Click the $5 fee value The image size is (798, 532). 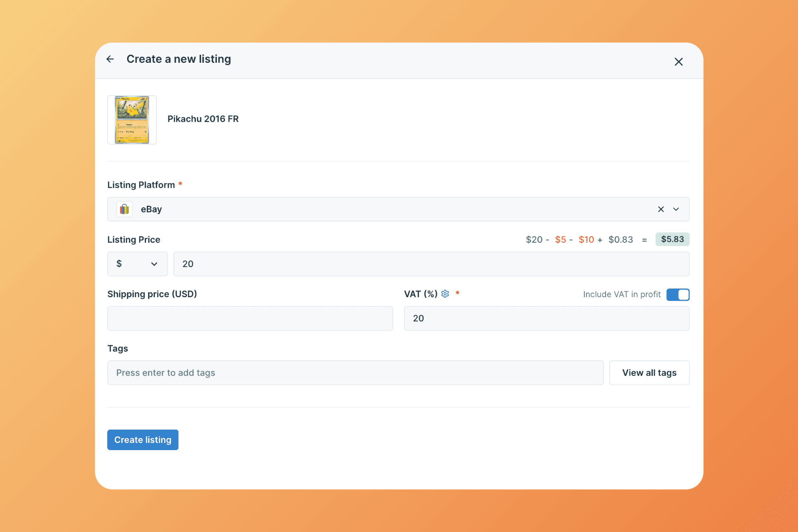[560, 240]
